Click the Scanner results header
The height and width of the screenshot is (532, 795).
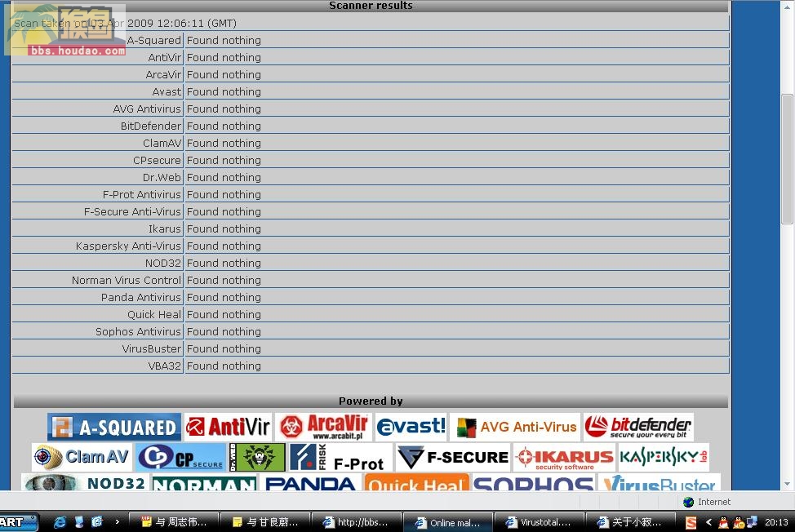click(x=371, y=6)
